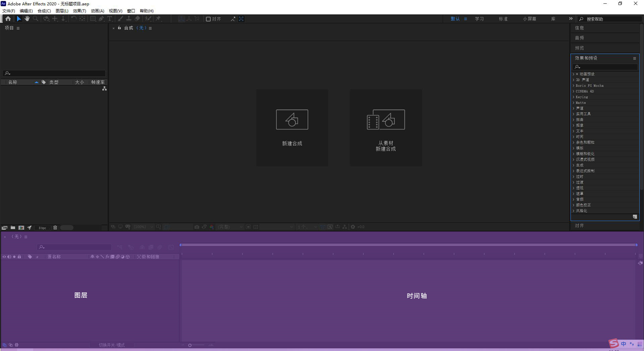Switch to the 标准 workspace
This screenshot has height=351, width=644.
click(x=503, y=19)
